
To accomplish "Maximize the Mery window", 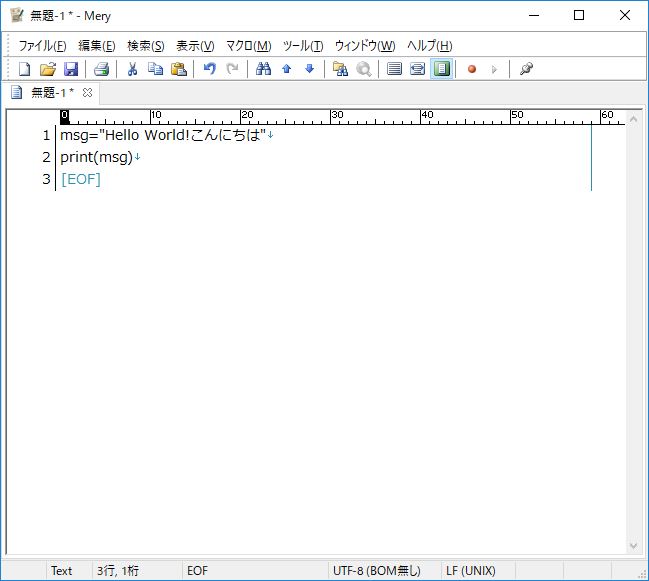I will coord(579,15).
